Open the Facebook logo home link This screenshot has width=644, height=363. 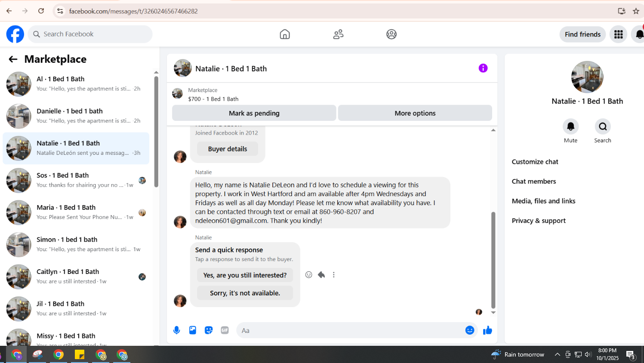15,34
